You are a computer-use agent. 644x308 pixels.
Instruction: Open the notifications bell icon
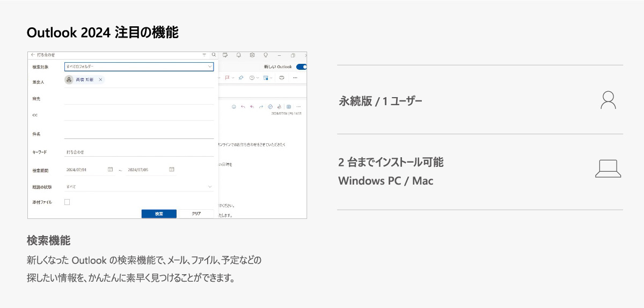(x=238, y=55)
